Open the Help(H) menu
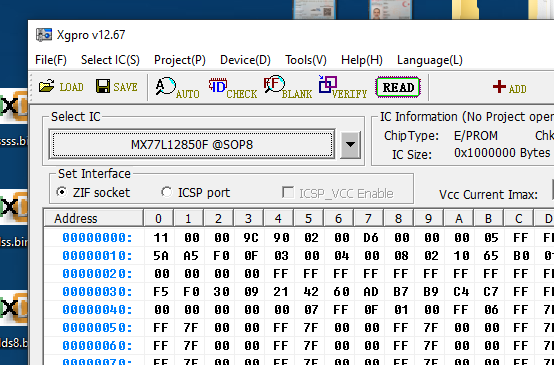554x365 pixels. (x=362, y=60)
